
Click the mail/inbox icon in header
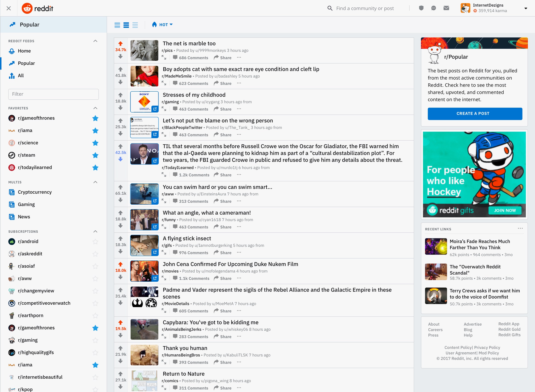point(447,8)
